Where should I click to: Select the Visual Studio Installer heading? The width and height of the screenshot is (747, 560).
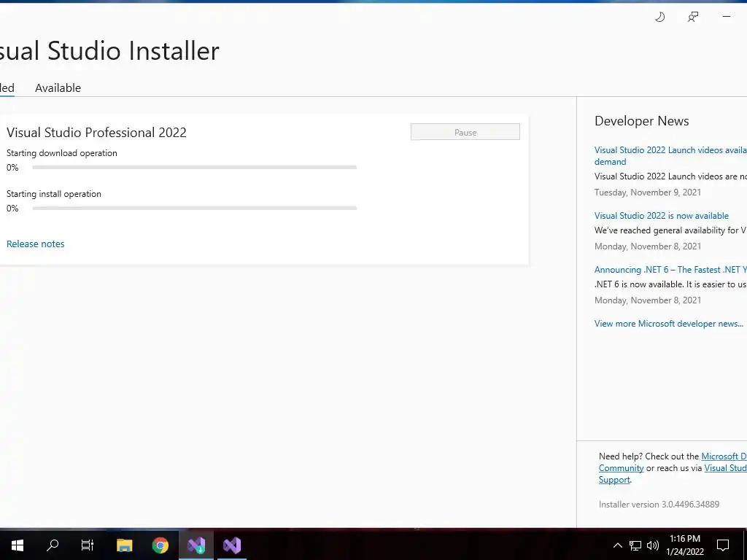pyautogui.click(x=109, y=50)
